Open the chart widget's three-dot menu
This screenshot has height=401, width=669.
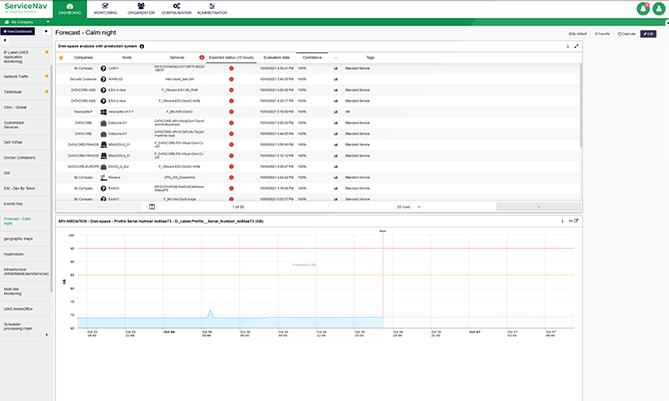coord(562,221)
